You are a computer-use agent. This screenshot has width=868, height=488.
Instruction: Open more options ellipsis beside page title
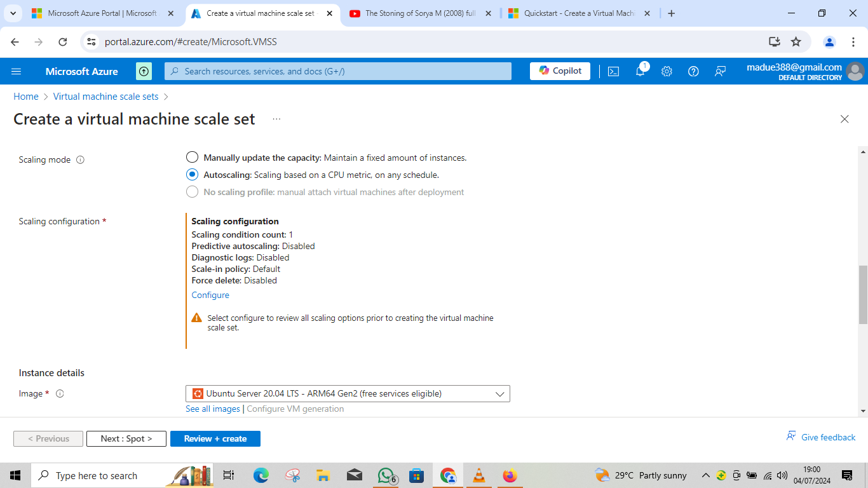pyautogui.click(x=276, y=119)
